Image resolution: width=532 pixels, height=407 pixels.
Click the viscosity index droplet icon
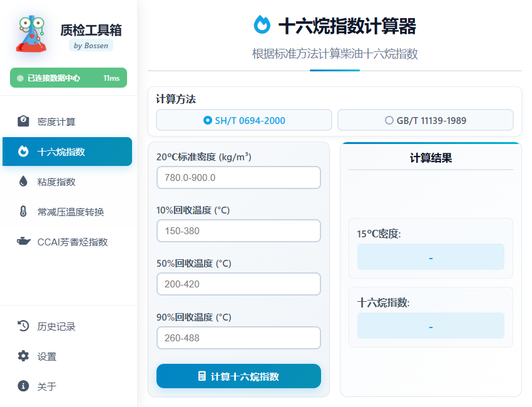23,181
